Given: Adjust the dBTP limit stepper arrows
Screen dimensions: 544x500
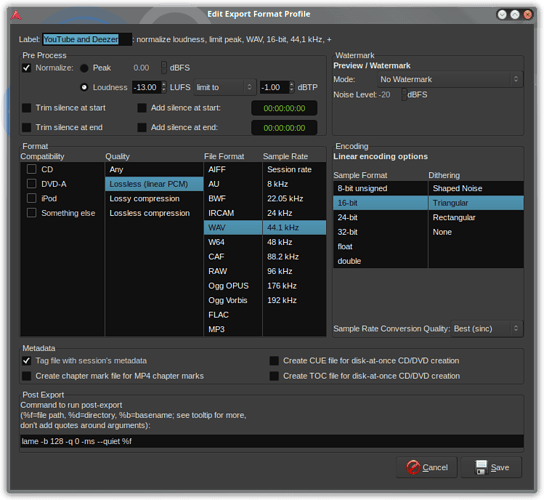Looking at the screenshot, I should (x=291, y=87).
